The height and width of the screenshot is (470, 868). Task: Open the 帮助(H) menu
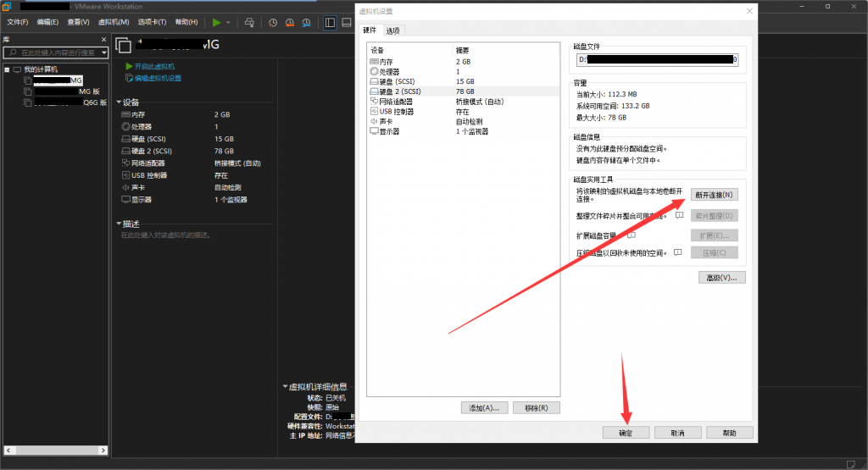coord(186,22)
